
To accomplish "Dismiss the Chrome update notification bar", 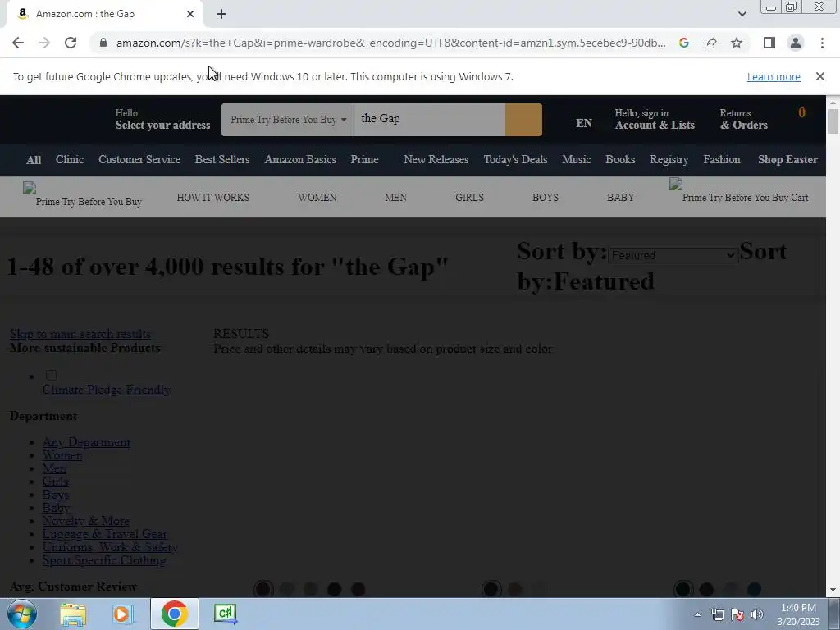I will 819,76.
